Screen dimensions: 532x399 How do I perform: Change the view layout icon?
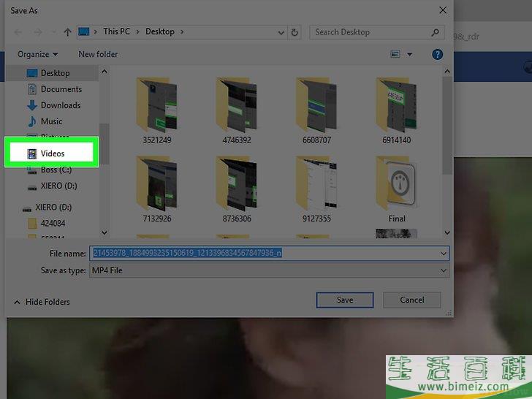pos(395,54)
